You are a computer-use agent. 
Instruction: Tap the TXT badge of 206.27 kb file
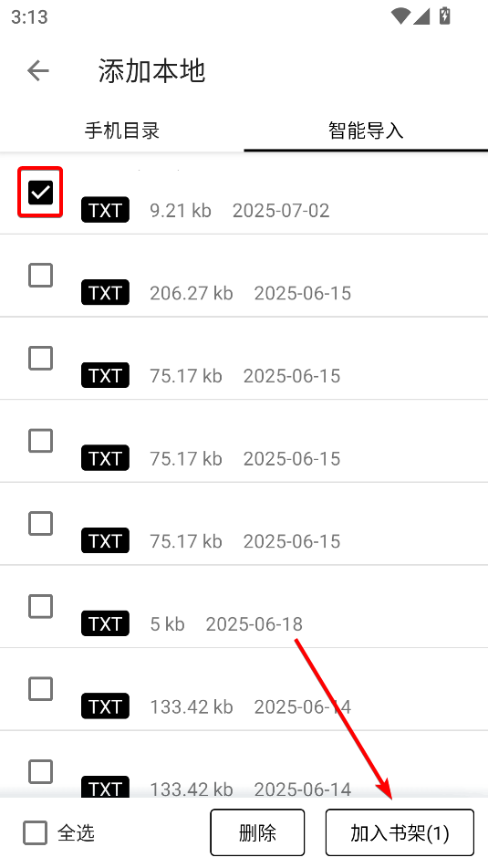click(105, 292)
